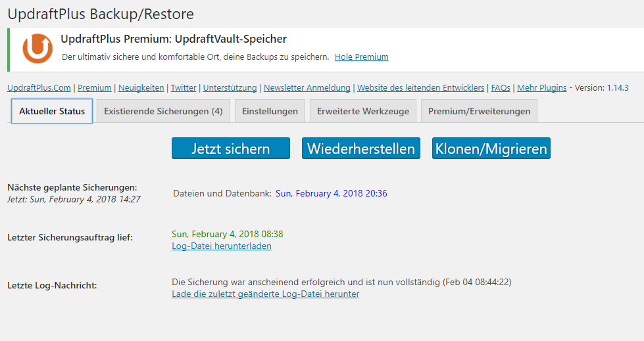Click the Dateien und Datenbank label

coord(222,193)
